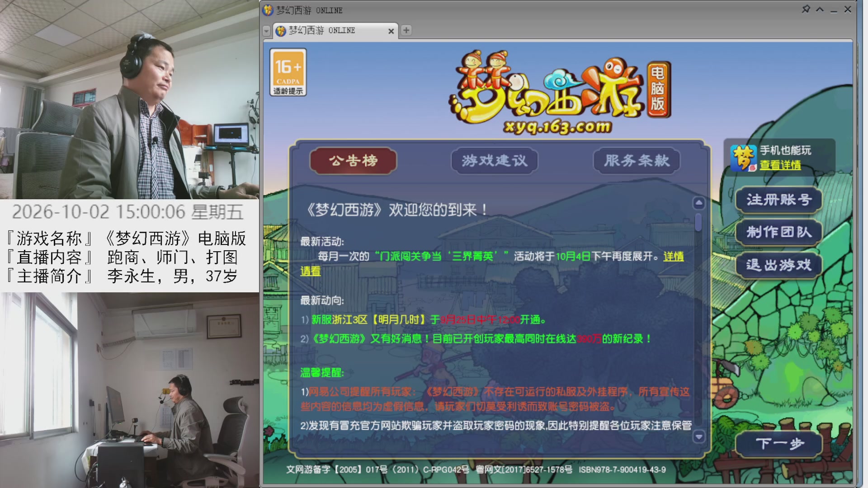Click the pin icon in title bar
The image size is (868, 488).
[806, 9]
